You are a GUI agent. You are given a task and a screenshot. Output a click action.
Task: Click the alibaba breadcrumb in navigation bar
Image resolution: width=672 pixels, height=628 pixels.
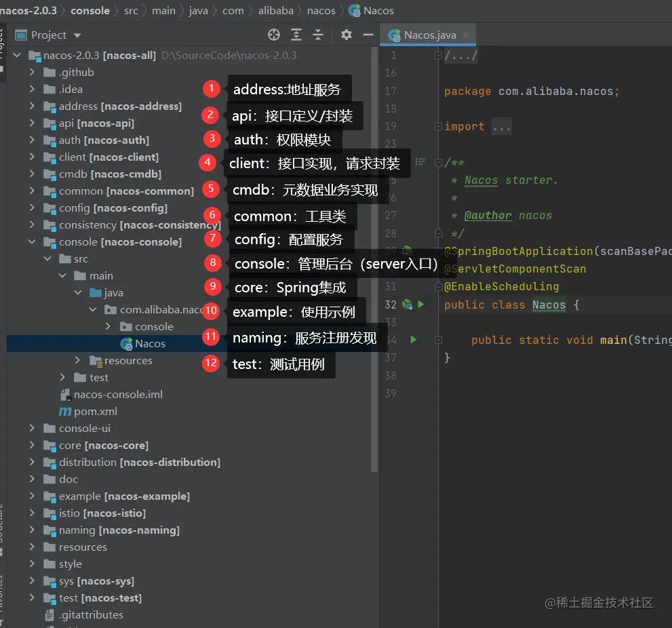click(275, 11)
